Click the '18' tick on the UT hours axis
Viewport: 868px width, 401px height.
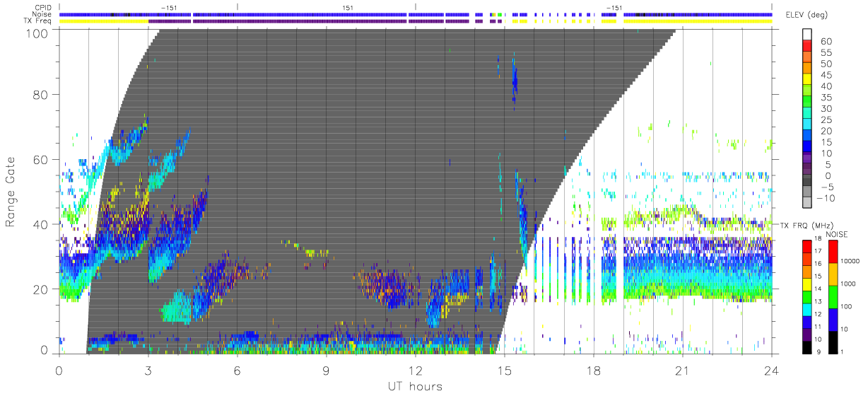point(594,370)
